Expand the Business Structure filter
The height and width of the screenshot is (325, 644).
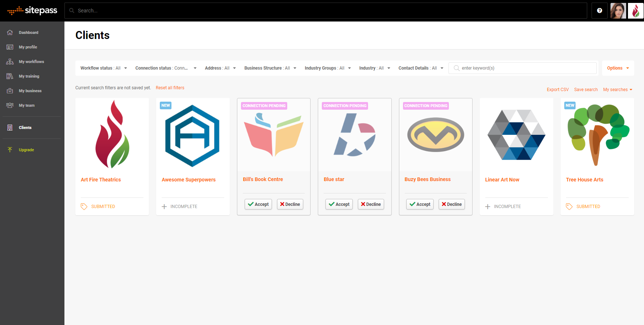tap(270, 68)
